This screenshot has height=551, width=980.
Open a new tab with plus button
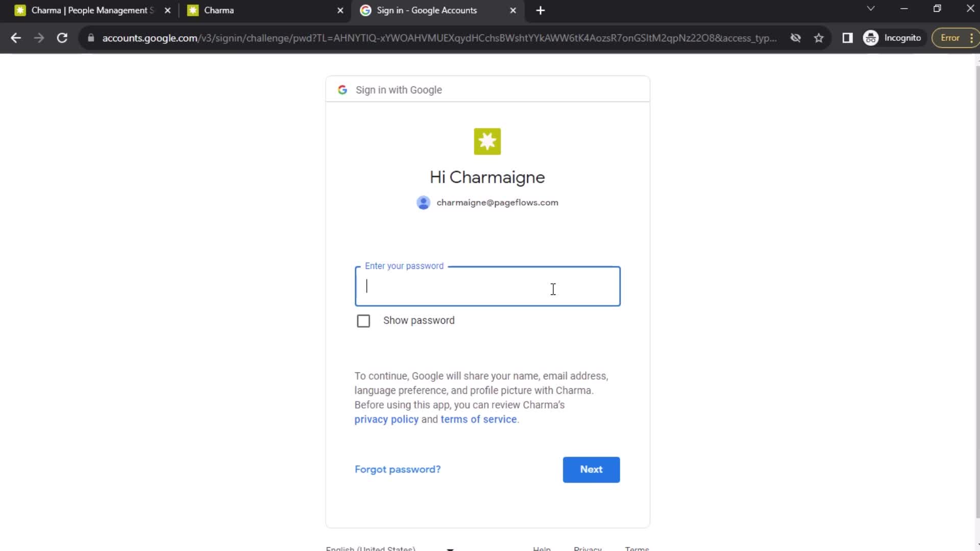[541, 10]
